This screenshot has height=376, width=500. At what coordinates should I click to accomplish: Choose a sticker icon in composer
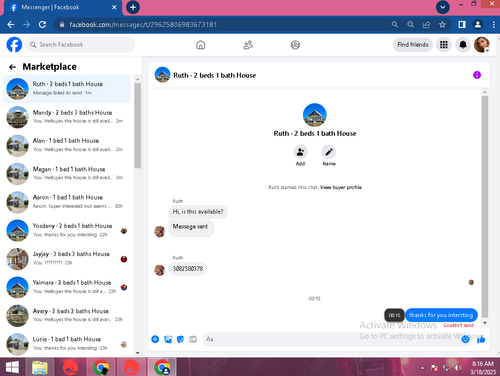[180, 339]
